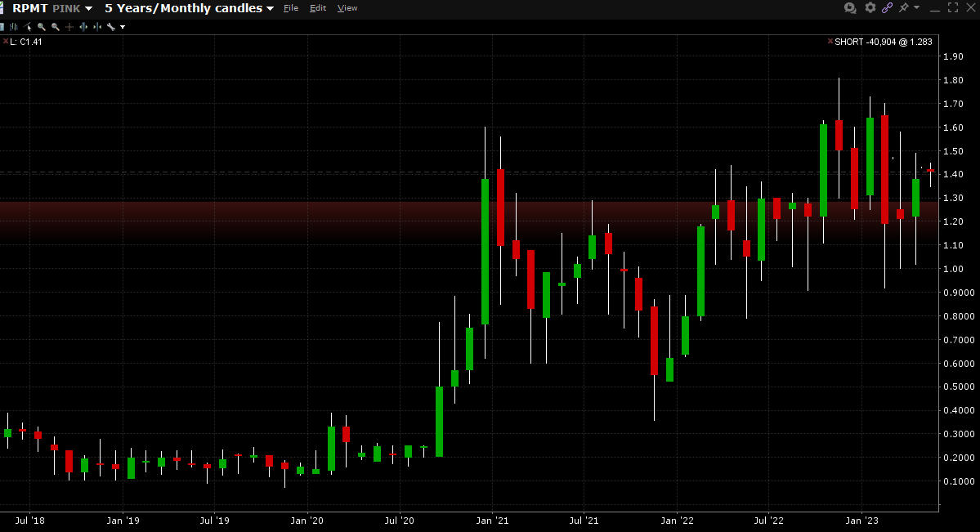Click the zoom out magnifier

pos(56,27)
